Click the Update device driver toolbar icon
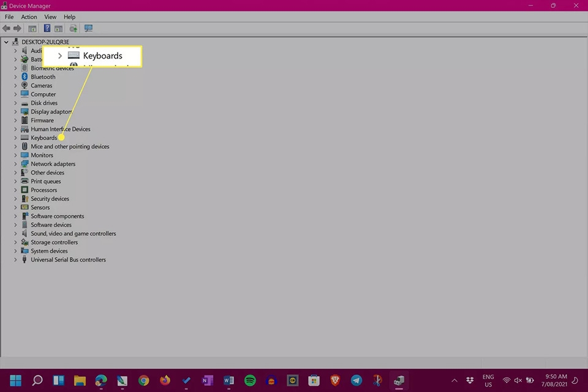588x392 pixels. pos(73,29)
